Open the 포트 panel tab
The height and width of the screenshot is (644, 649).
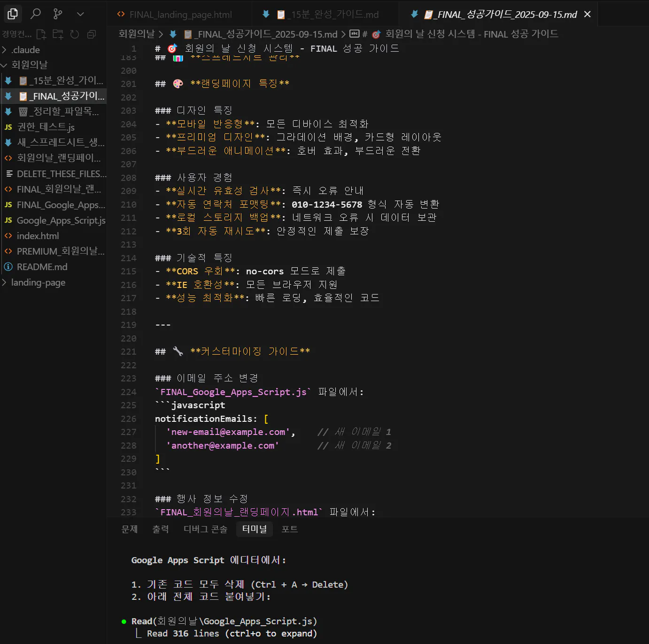[x=289, y=529]
